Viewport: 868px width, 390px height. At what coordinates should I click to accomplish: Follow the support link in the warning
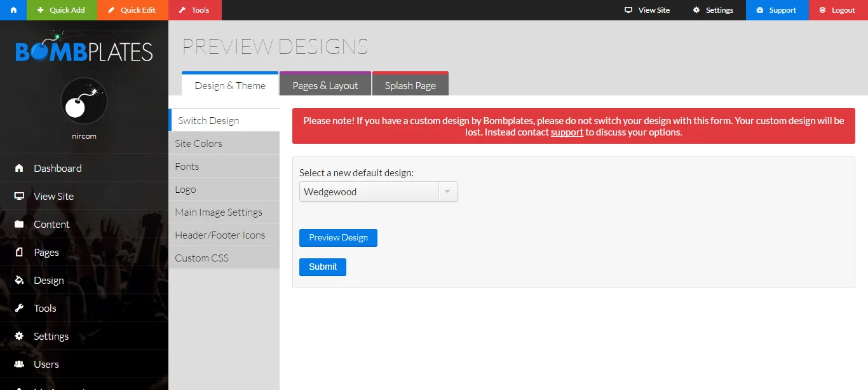(x=567, y=132)
